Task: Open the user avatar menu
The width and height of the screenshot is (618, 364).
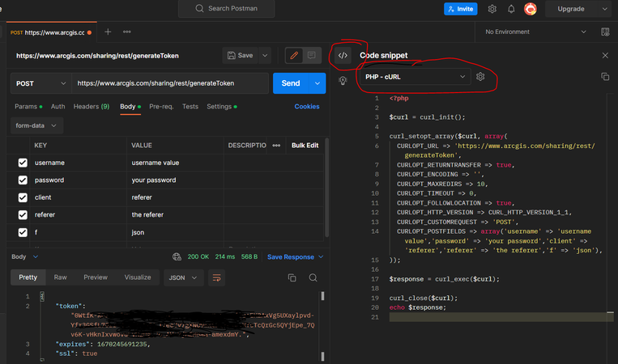Action: pos(530,9)
